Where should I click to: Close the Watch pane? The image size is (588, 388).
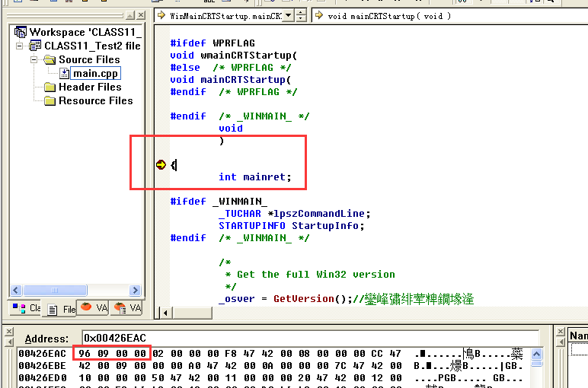561,331
